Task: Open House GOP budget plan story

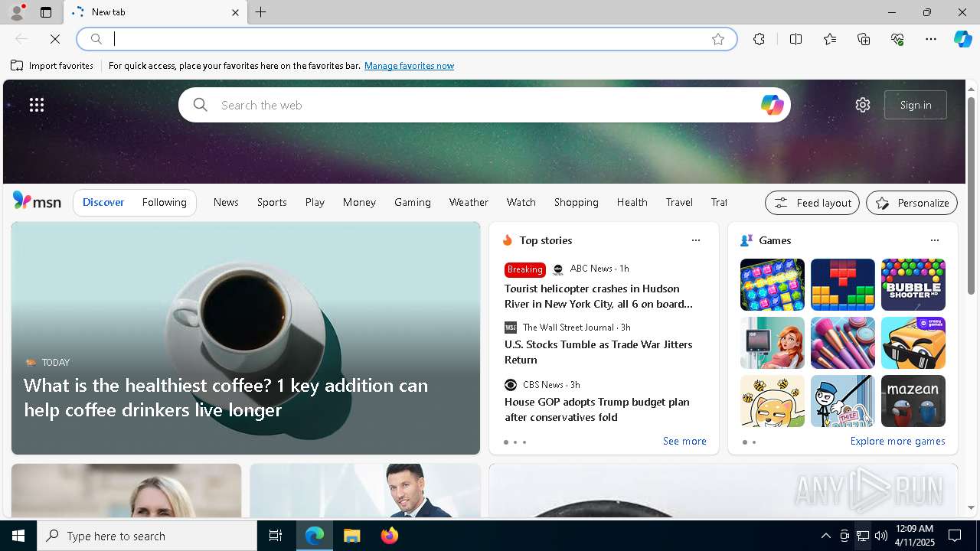Action: coord(597,409)
